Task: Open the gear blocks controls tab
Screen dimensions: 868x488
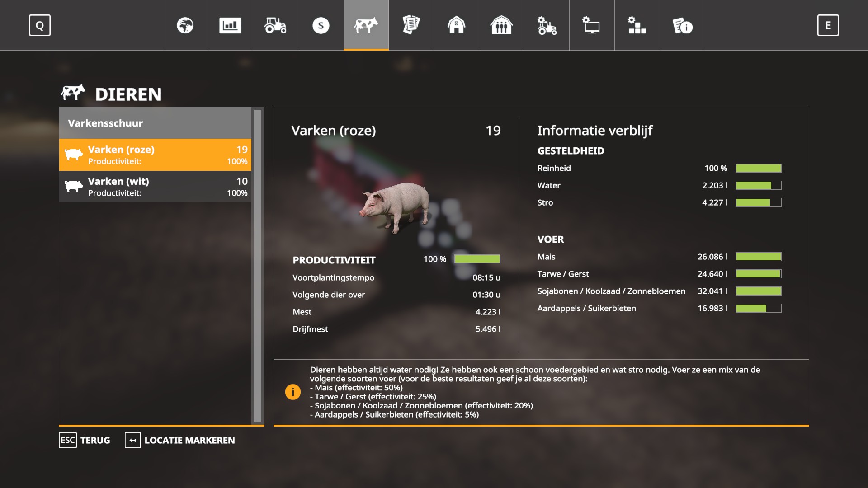Action: 637,25
